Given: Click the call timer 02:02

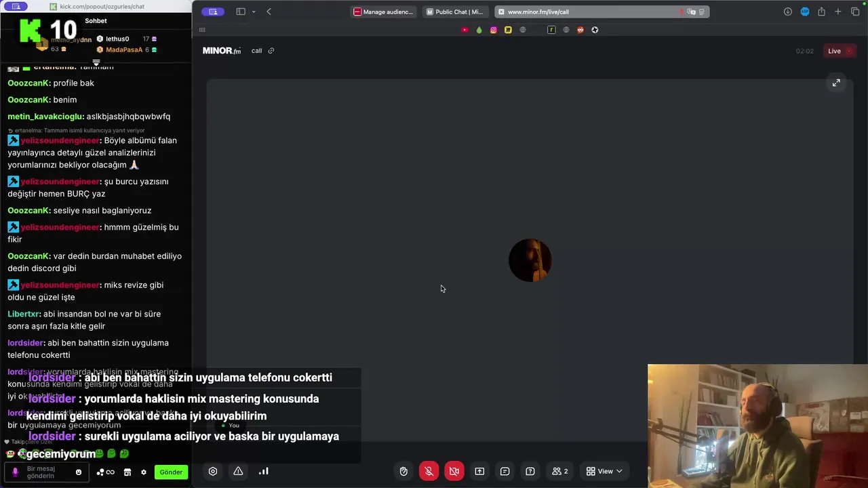Looking at the screenshot, I should coord(805,51).
